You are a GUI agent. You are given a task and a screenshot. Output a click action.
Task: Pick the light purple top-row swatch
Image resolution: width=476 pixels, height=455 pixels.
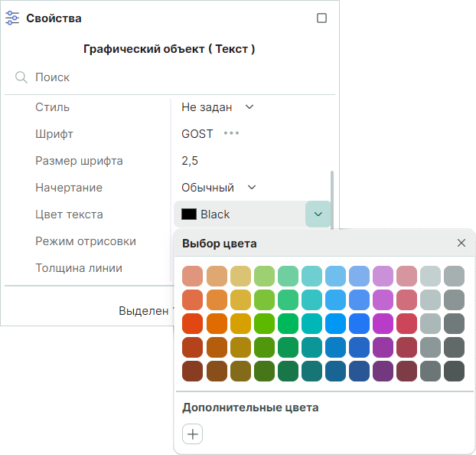383,277
